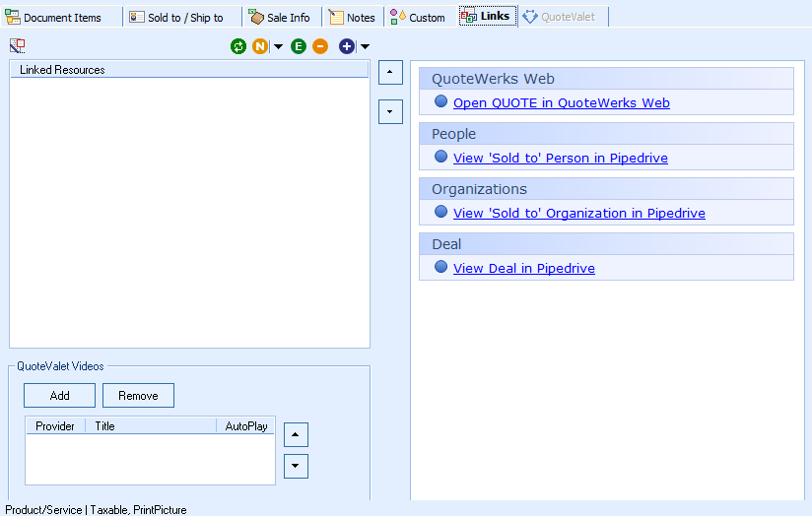This screenshot has width=812, height=516.
Task: Click the Product/Service status bar text
Action: tap(96, 510)
